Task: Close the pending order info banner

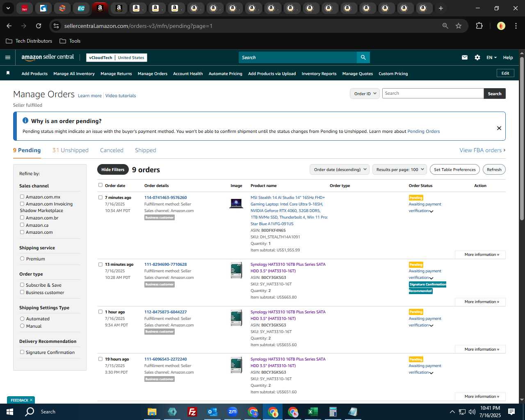Action: pos(499,128)
